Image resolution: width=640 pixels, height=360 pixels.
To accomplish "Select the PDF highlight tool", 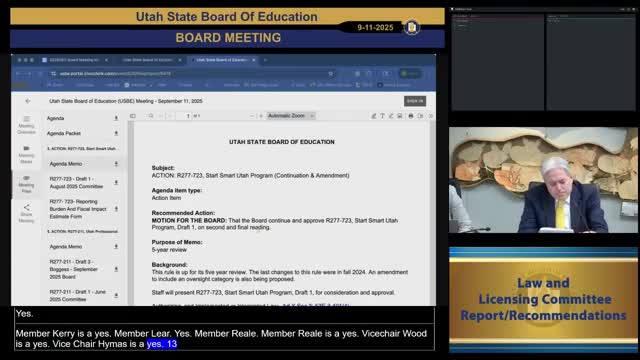I will (373, 116).
